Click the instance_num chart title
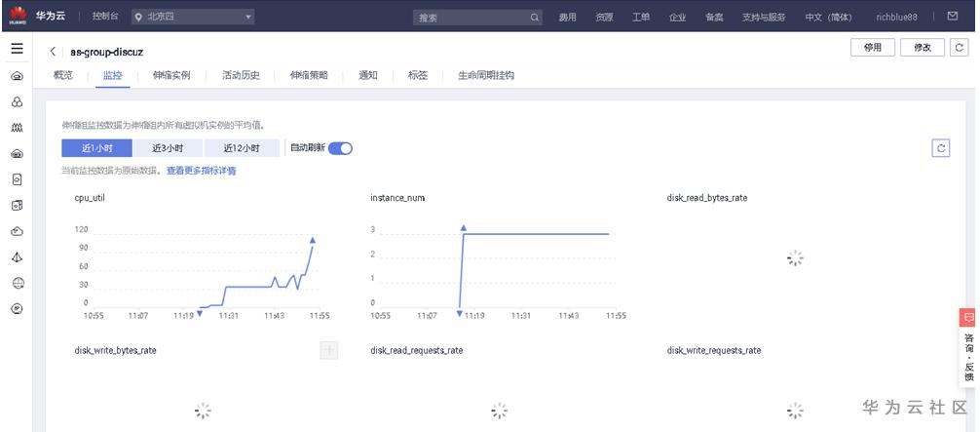The width and height of the screenshot is (980, 432). coord(397,198)
